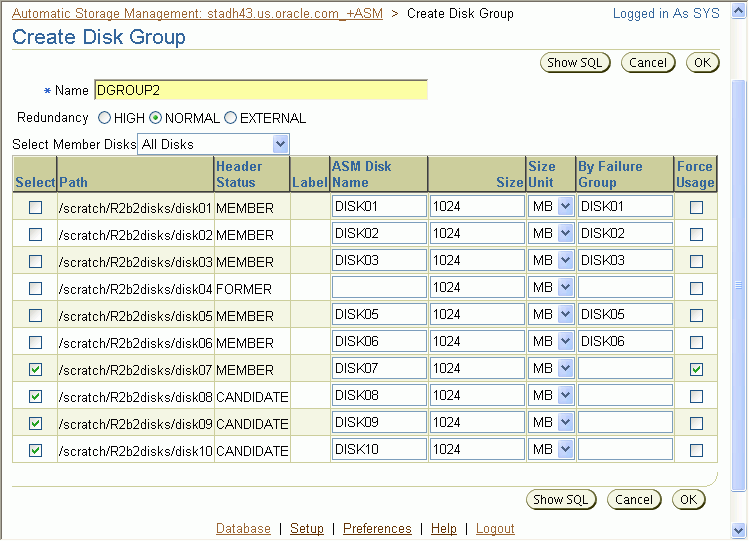749x541 pixels.
Task: Enable Force Usage for disk10
Action: (x=696, y=451)
